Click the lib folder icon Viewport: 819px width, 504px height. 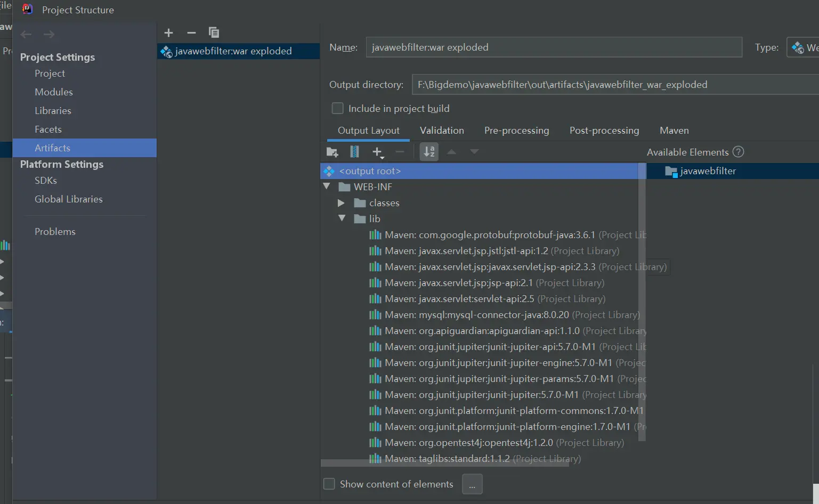(x=360, y=219)
